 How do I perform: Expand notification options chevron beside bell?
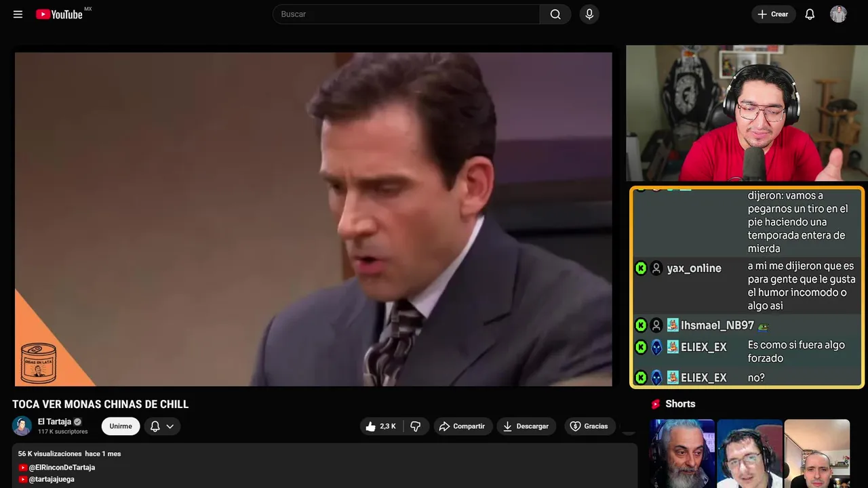pos(170,426)
